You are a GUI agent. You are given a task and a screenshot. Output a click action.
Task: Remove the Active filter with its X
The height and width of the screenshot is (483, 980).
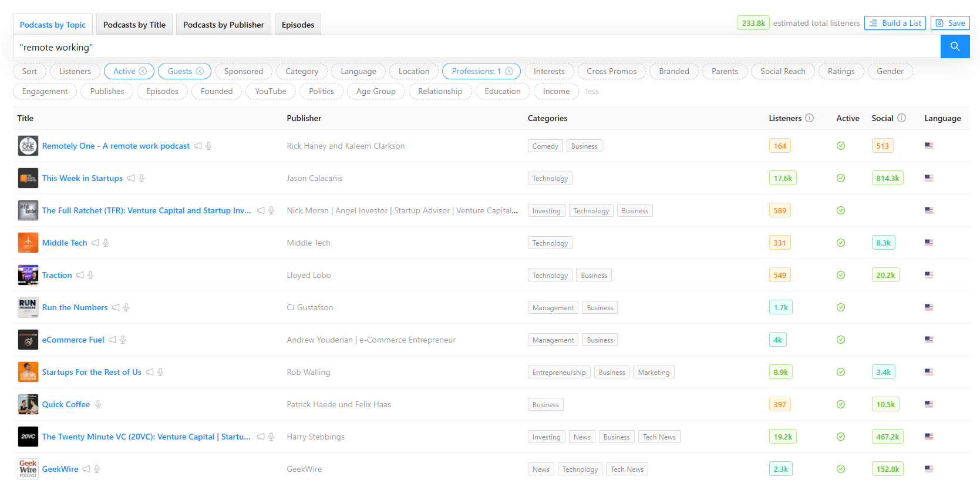[143, 71]
